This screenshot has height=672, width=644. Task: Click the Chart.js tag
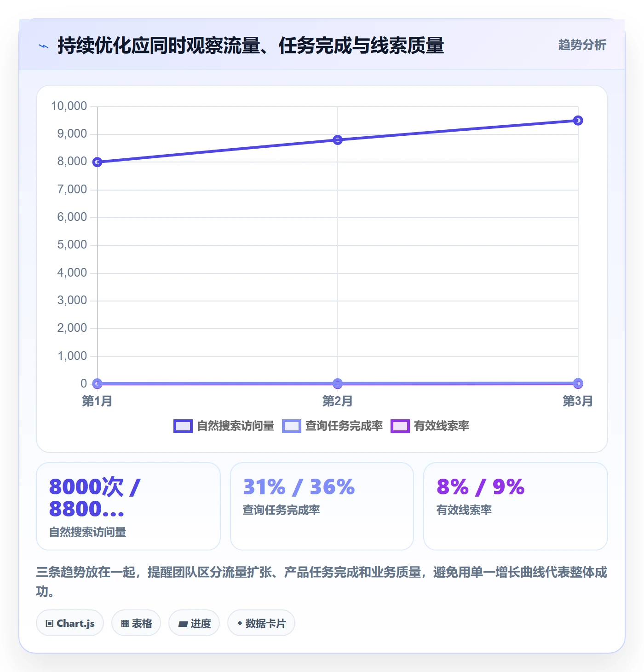coord(70,623)
